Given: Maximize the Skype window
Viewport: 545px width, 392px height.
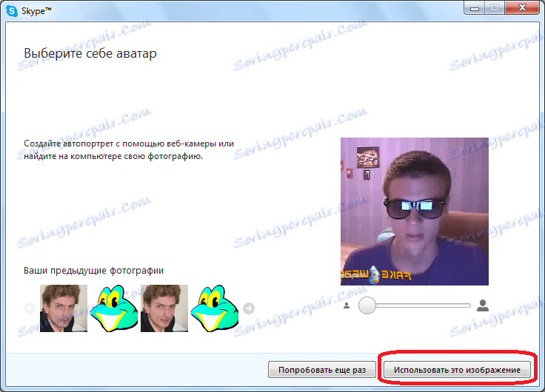Looking at the screenshot, I should click(x=495, y=8).
